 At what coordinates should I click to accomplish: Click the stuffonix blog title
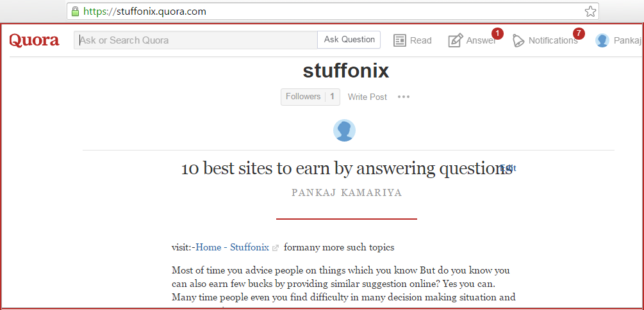point(346,71)
